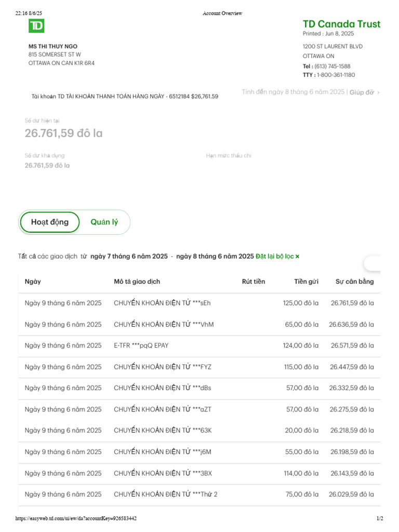
Task: Click the Số dư khả dụng amount
Action: click(x=47, y=166)
